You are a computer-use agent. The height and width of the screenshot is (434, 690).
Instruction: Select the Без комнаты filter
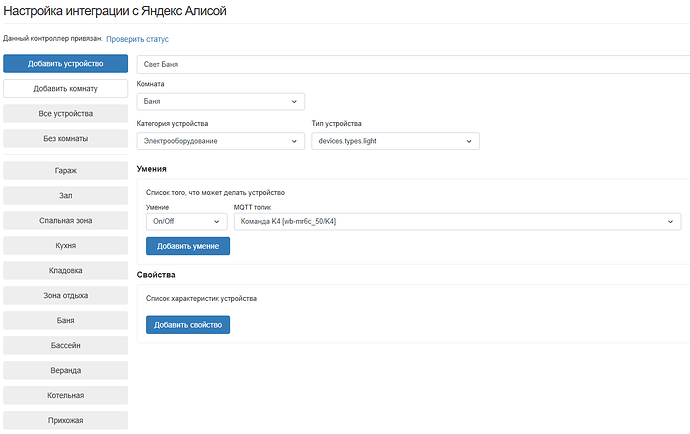66,139
